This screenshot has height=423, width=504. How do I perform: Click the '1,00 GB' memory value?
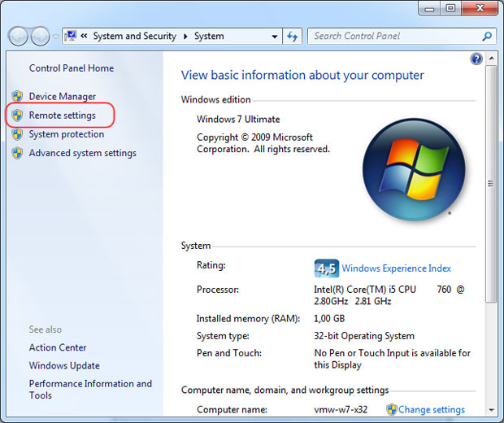pyautogui.click(x=329, y=318)
